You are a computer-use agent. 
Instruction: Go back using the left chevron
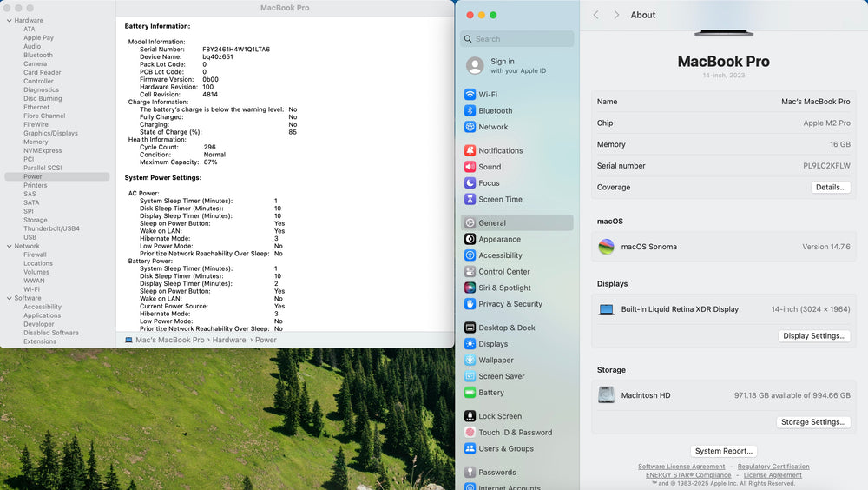click(x=595, y=15)
